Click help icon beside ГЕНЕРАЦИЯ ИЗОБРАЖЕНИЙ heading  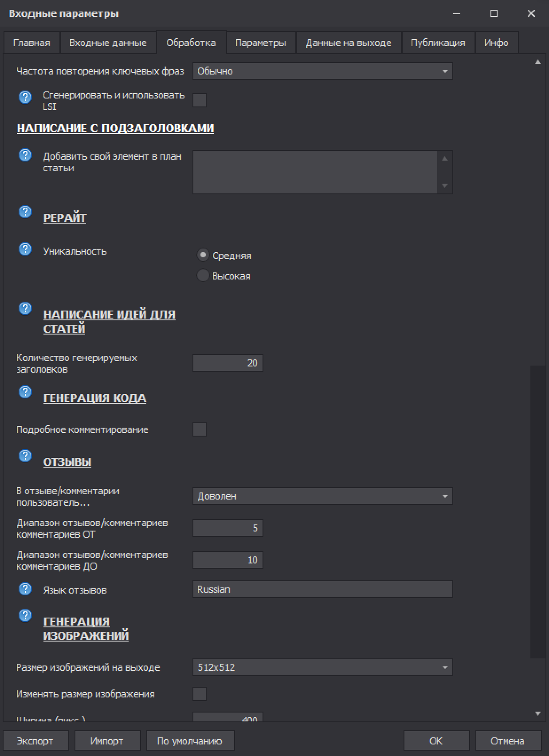click(x=25, y=615)
